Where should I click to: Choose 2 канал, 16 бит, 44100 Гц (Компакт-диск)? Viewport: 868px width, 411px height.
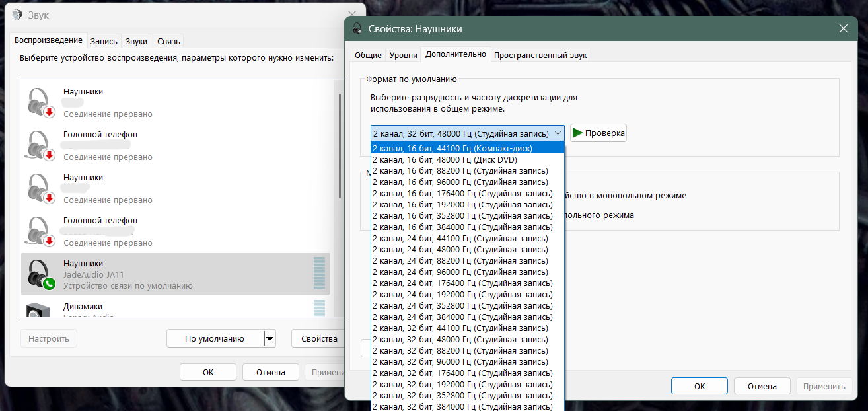click(x=452, y=149)
